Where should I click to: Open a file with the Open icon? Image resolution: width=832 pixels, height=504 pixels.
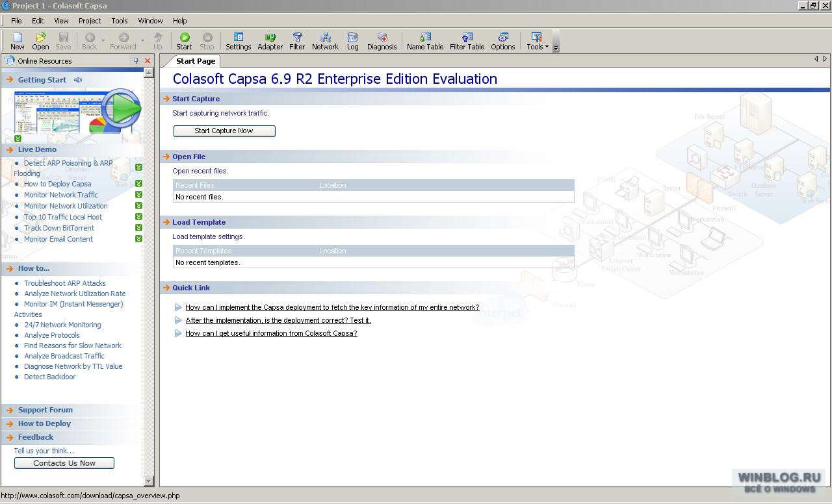pyautogui.click(x=40, y=42)
